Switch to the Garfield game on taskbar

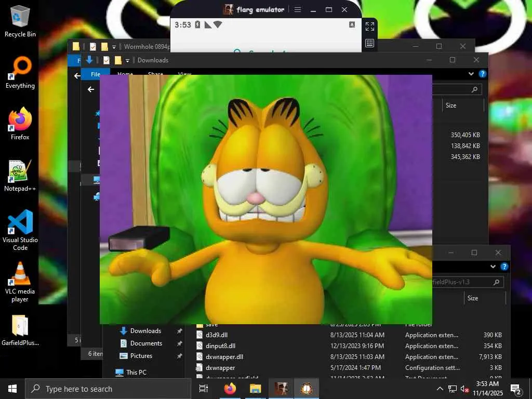pos(307,389)
